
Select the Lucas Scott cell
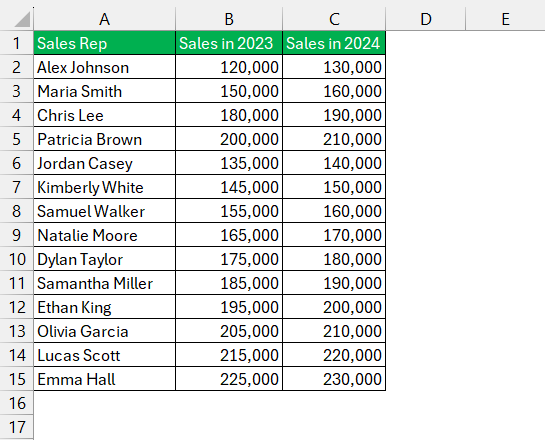[105, 355]
